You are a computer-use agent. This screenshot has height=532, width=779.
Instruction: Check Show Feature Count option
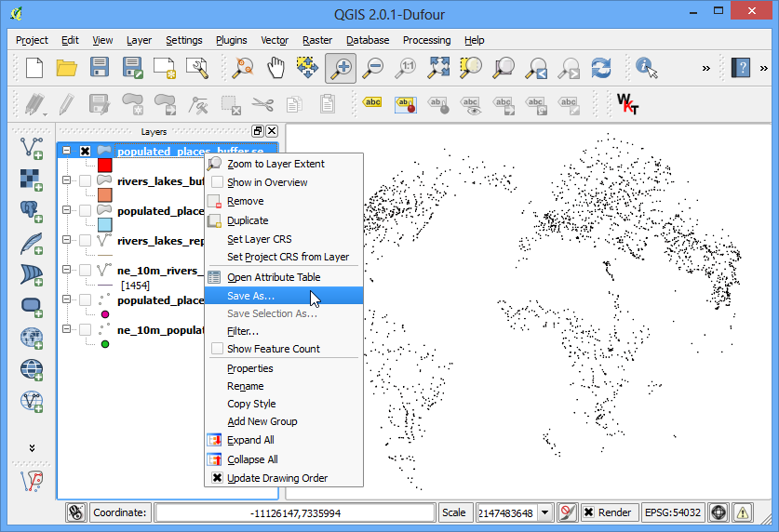[217, 349]
